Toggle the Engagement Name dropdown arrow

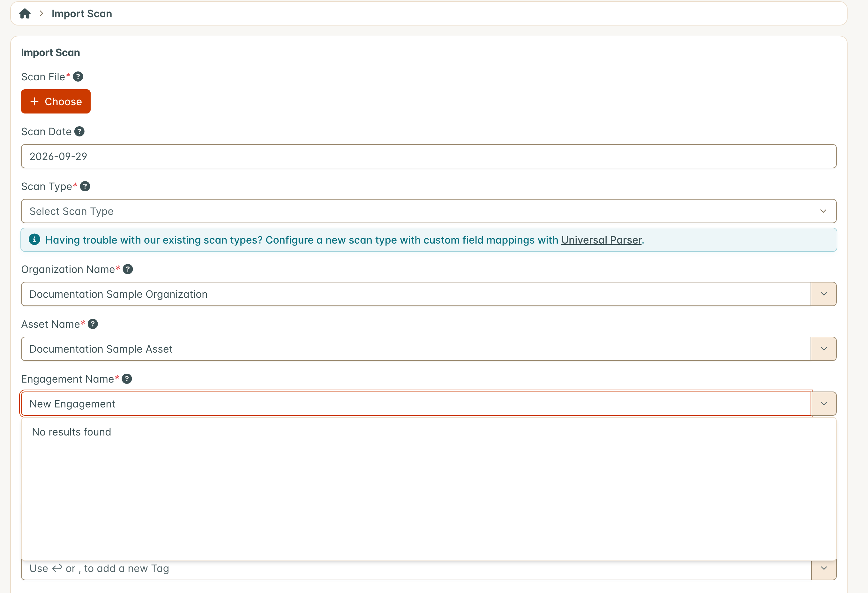pos(824,404)
